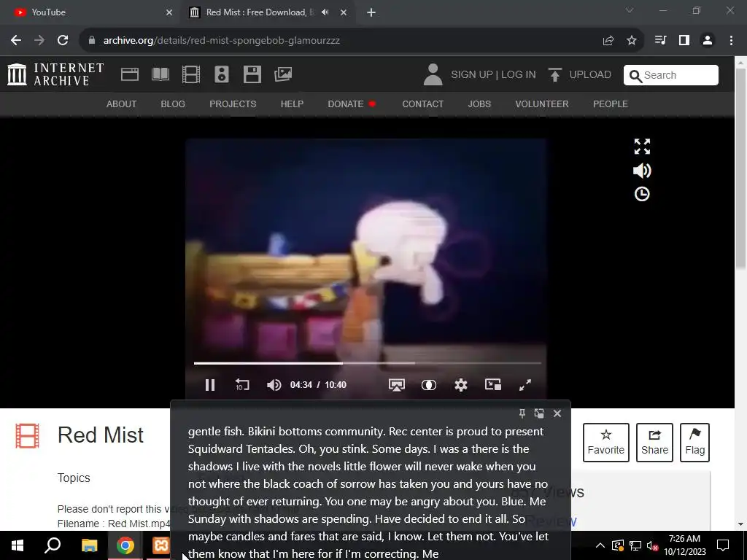
Task: Open Windows Start menu
Action: click(18, 545)
